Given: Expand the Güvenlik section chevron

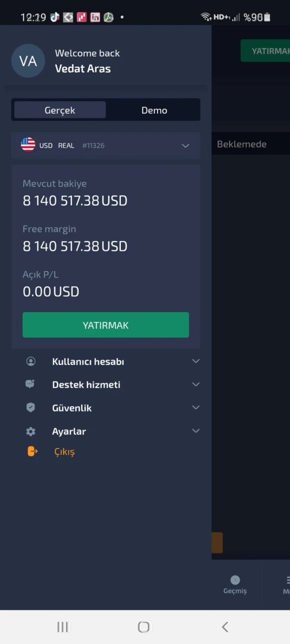Looking at the screenshot, I should [x=196, y=408].
